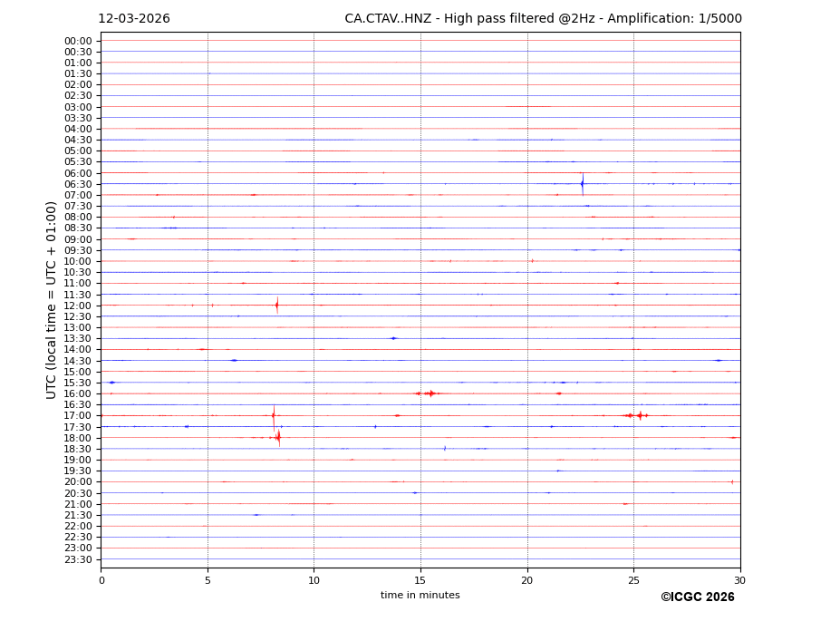This screenshot has height=631, width=840.
Task: Click the blue event on the 13:30 trace
Action: click(x=393, y=338)
